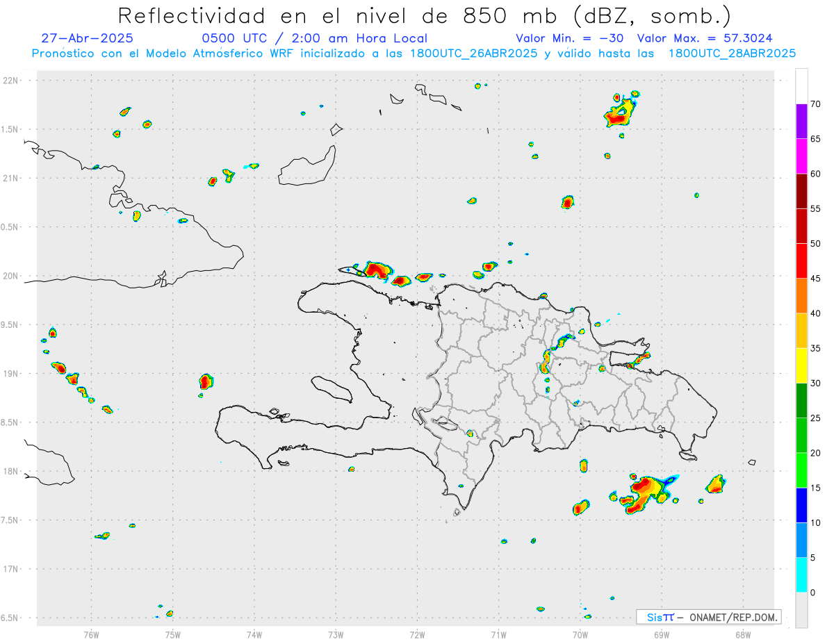Click the '71W' longitude label
The image size is (834, 644).
pos(498,634)
